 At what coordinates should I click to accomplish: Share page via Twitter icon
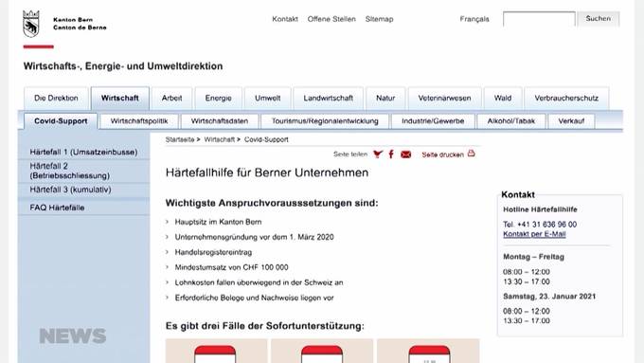[x=378, y=154]
